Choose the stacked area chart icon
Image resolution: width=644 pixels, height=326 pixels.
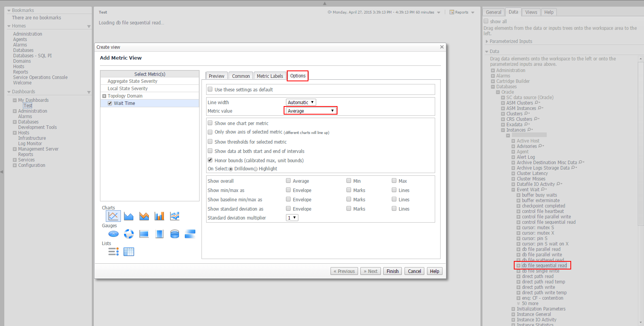coord(144,216)
